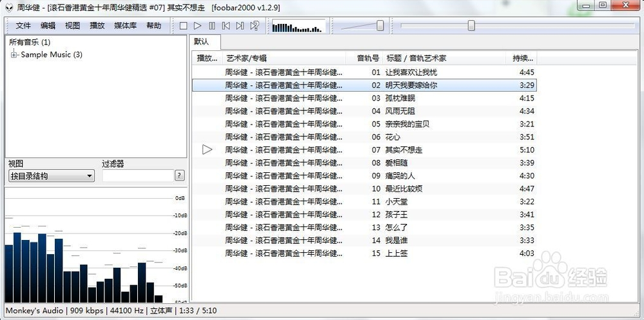Image resolution: width=644 pixels, height=320 pixels.
Task: Click the foobar2000 alien title icon
Action: coord(8,7)
